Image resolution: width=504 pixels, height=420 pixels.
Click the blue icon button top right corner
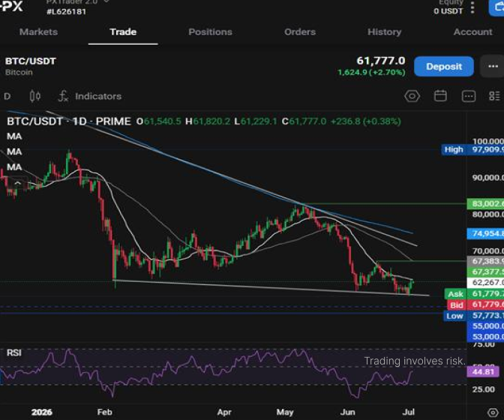496,7
